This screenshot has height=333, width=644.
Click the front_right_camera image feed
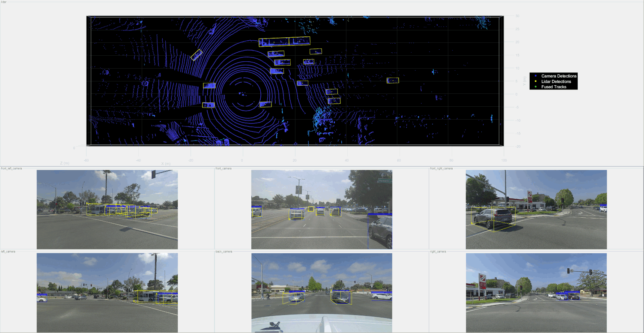point(535,209)
